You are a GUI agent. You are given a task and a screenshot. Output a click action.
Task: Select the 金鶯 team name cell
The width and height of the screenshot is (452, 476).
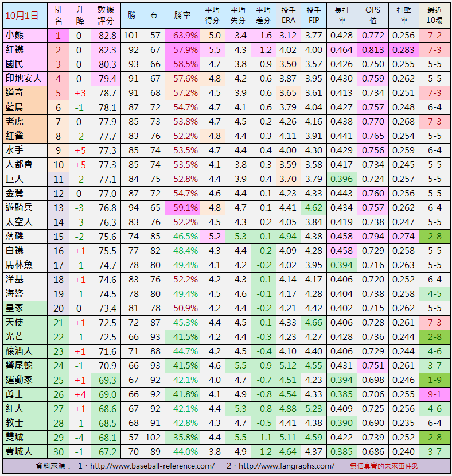point(25,194)
